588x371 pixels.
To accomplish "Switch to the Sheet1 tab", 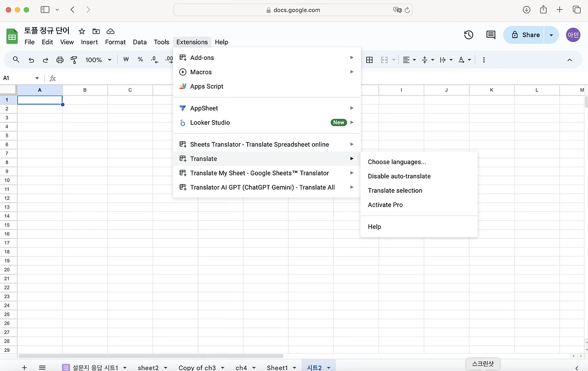I will pyautogui.click(x=277, y=368).
